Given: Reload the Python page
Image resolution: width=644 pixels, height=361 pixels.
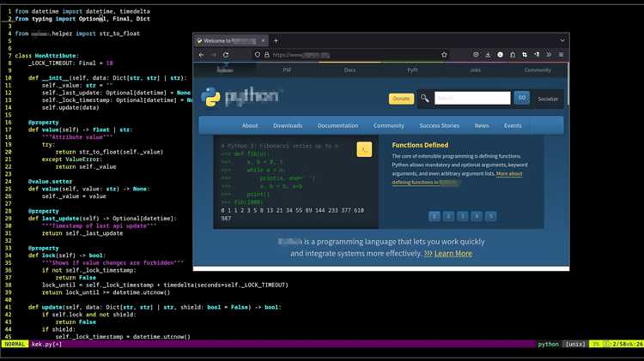Looking at the screenshot, I should pos(226,55).
